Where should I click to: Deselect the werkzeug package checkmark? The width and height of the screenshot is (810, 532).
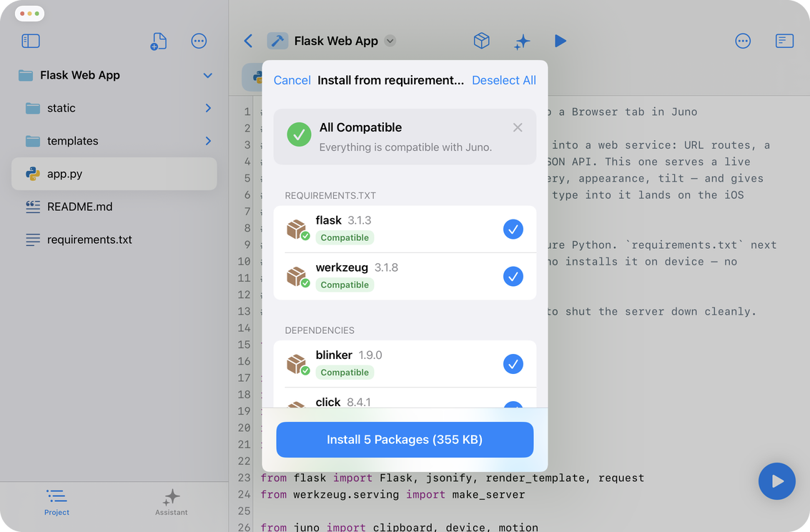(513, 276)
